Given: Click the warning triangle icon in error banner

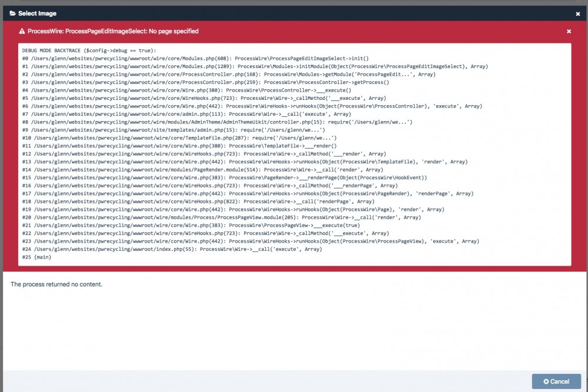Looking at the screenshot, I should pyautogui.click(x=22, y=31).
